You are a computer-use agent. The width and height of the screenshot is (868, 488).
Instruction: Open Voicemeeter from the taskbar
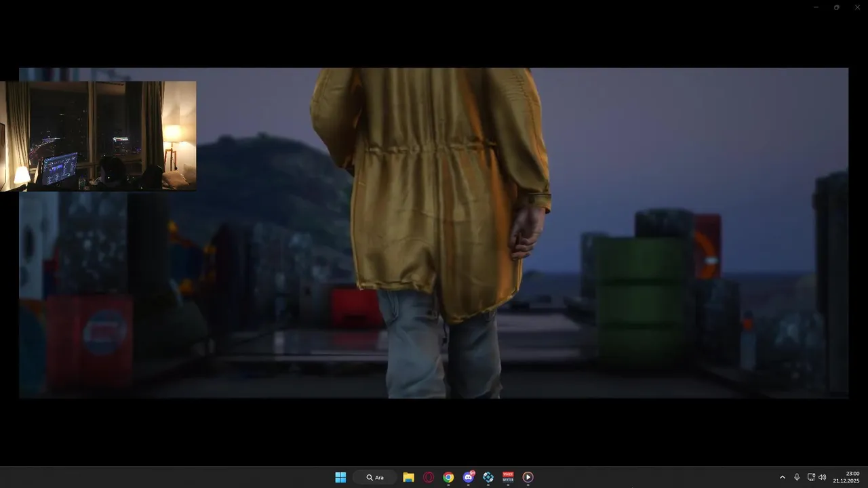tap(508, 477)
